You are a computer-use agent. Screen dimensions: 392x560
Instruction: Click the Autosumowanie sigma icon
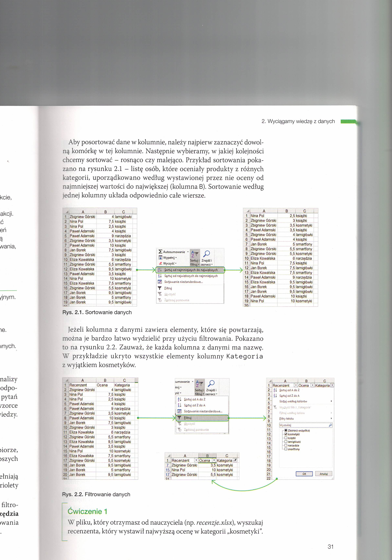tap(160, 251)
